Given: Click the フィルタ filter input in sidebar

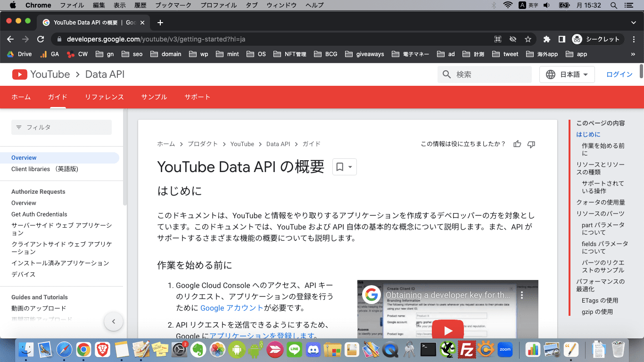Looking at the screenshot, I should point(61,127).
